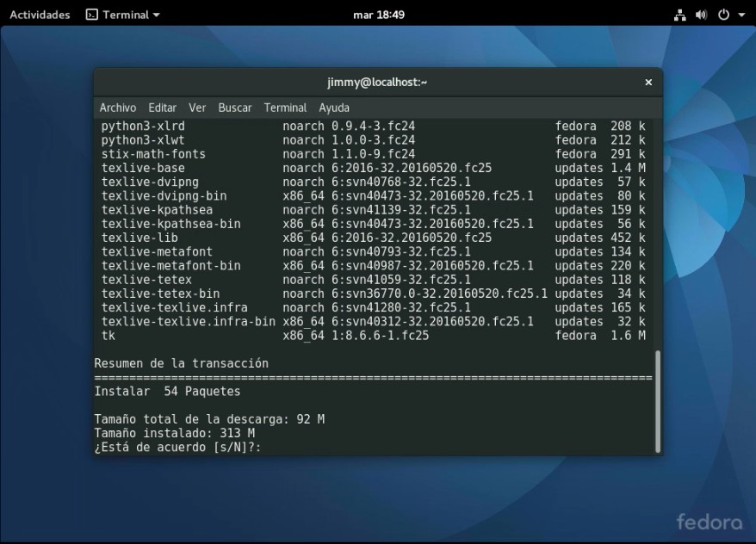The height and width of the screenshot is (544, 756).
Task: Open the Archivo menu
Action: [118, 108]
